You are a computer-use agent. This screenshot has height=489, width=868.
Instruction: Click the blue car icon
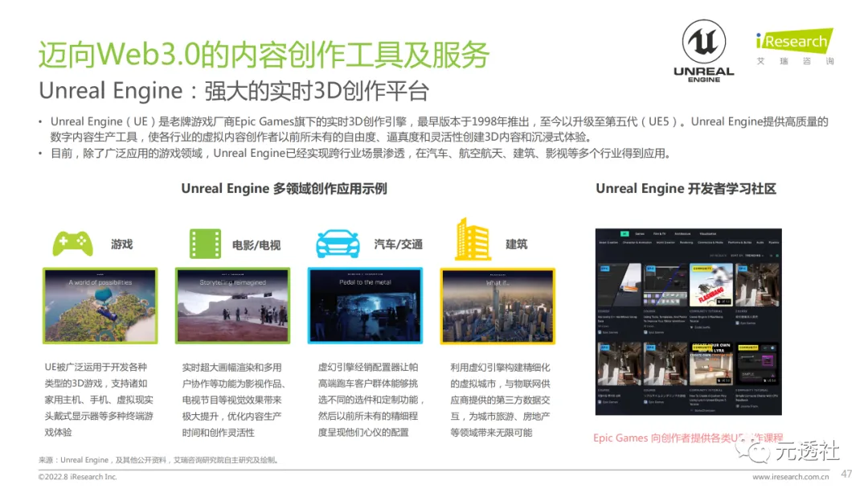pyautogui.click(x=338, y=244)
